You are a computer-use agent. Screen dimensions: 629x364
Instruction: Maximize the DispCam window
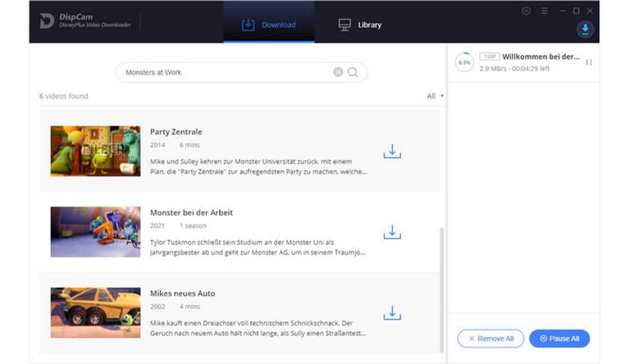[576, 11]
